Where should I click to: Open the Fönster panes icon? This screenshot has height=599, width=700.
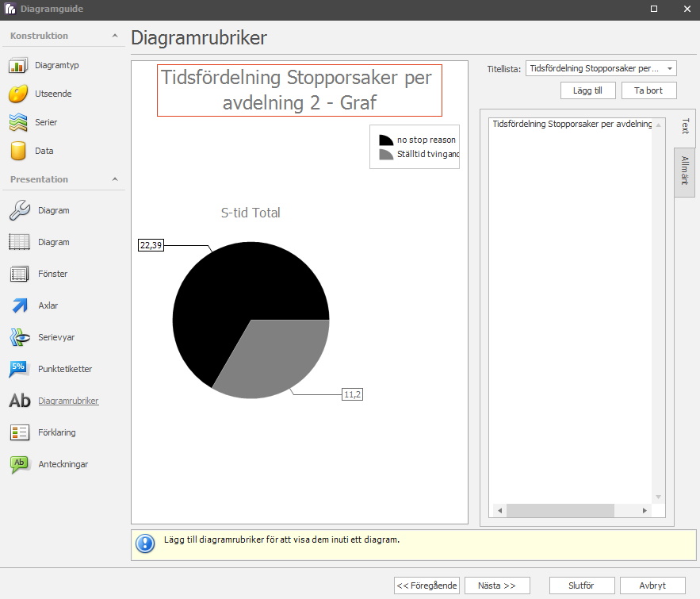point(20,274)
